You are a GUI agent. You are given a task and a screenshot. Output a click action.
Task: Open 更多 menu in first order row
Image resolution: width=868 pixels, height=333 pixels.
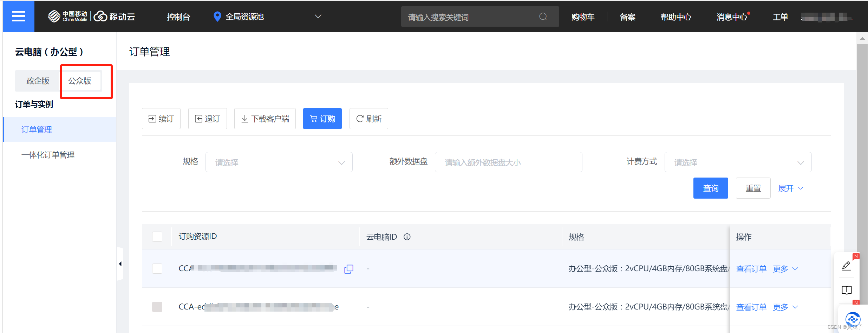click(x=785, y=269)
